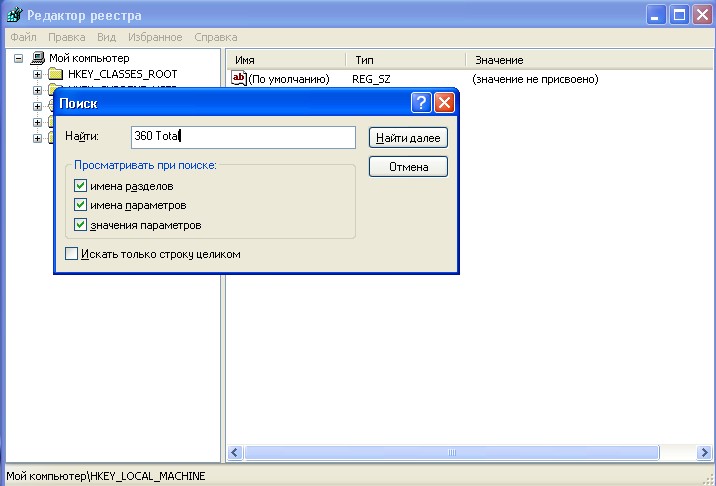Viewport: 716px width, 486px height.
Task: Click the 'REG_SZ' type cell
Action: coord(371,79)
